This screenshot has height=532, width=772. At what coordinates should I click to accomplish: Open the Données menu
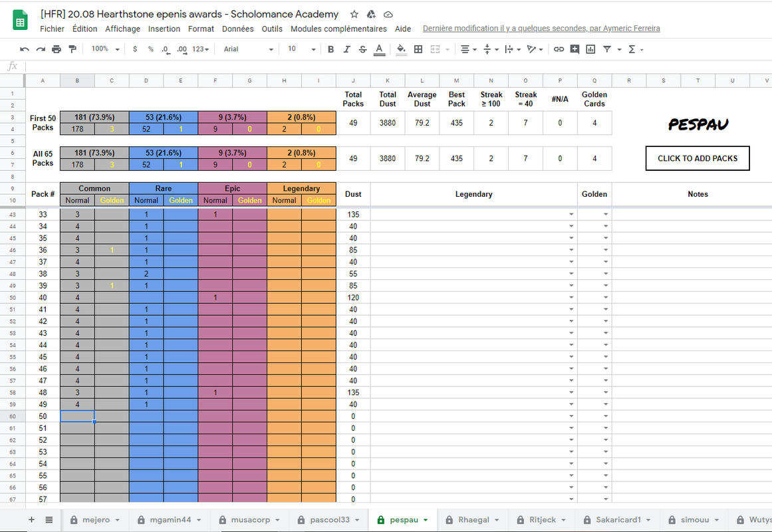click(238, 29)
